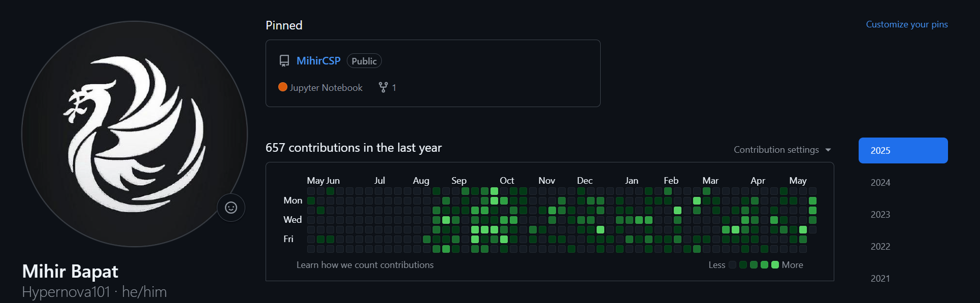Viewport: 980px width, 303px height.
Task: Click the lightest legend square after Less
Action: click(732, 264)
